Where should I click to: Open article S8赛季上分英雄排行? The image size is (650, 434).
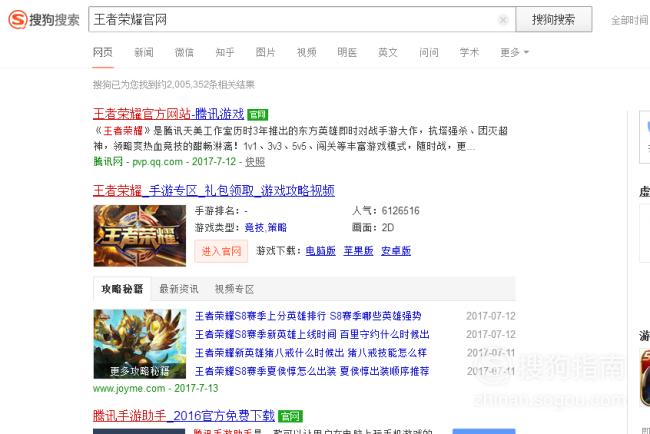pyautogui.click(x=308, y=316)
